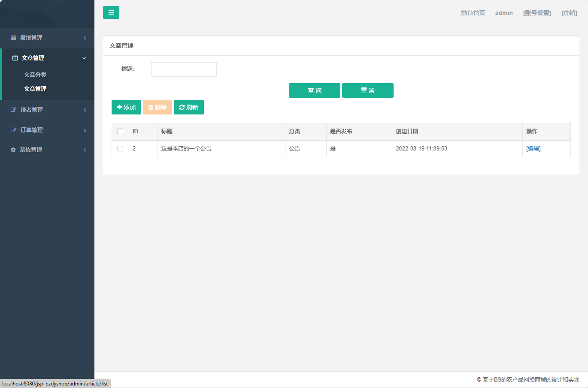This screenshot has width=588, height=388.
Task: Click the hamburger menu toggle icon
Action: (111, 12)
